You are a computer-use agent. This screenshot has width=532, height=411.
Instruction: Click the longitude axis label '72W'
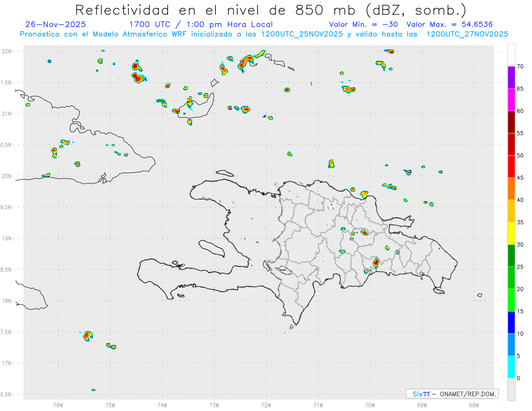coord(266,405)
